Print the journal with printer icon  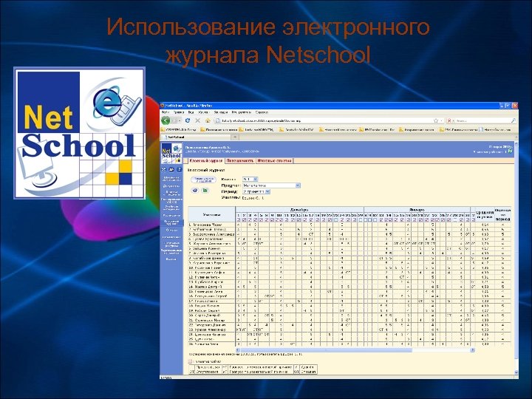[195, 191]
